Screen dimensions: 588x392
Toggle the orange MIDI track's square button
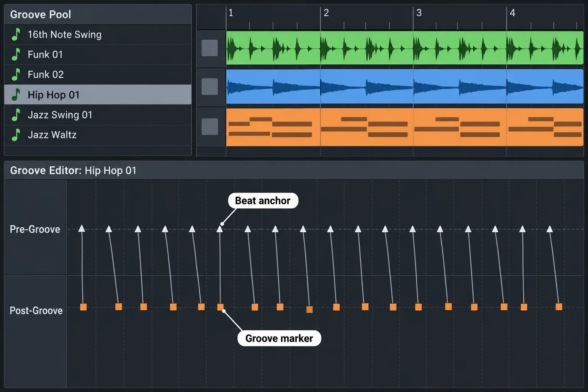[210, 127]
